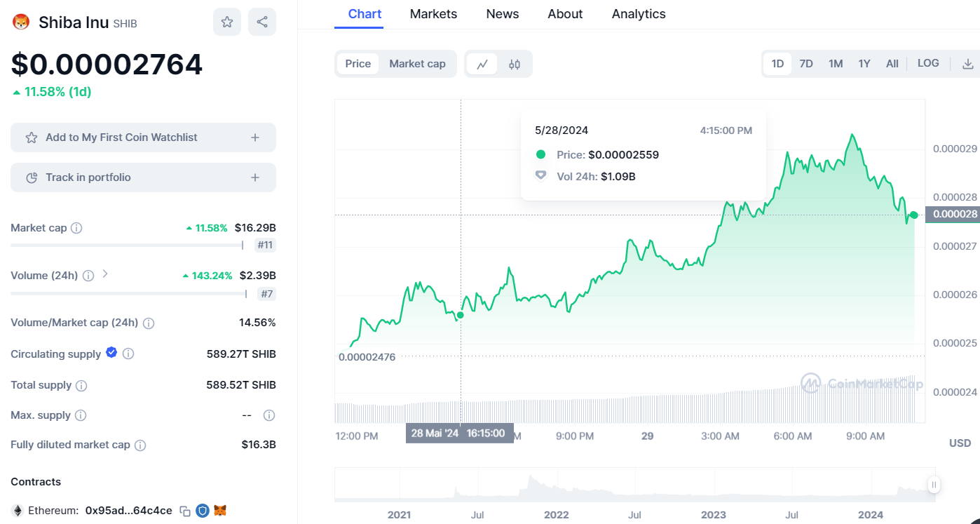Click the Circulating supply info icon

(x=128, y=354)
